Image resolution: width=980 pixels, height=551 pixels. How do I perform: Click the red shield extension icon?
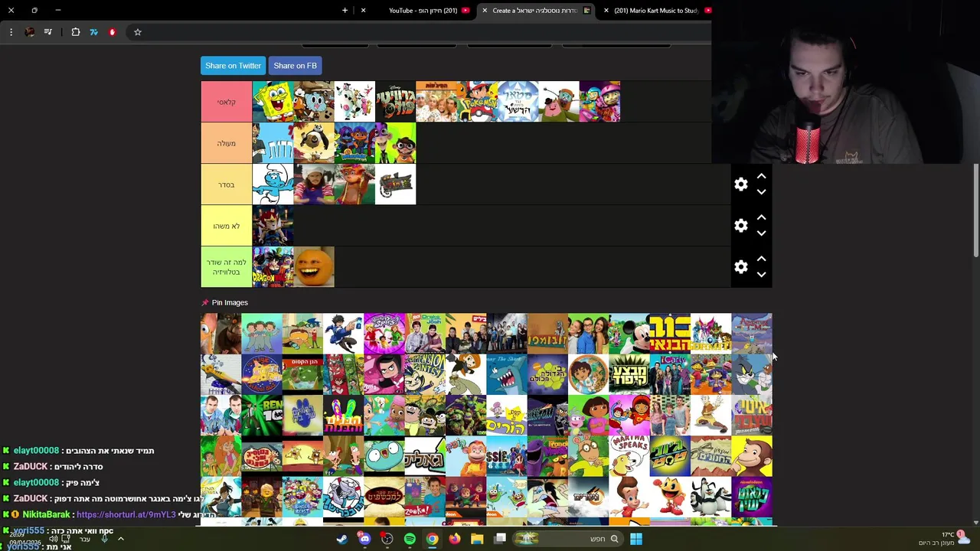coord(113,32)
